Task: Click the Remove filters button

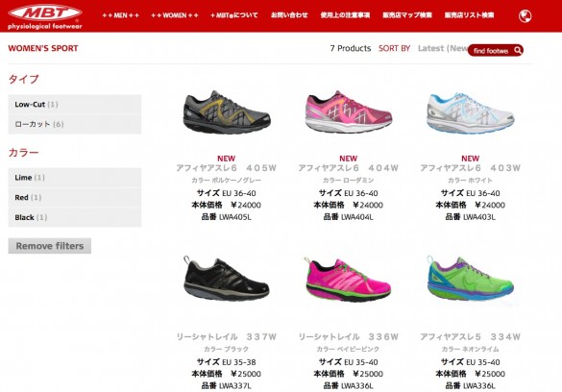Action: [x=49, y=246]
